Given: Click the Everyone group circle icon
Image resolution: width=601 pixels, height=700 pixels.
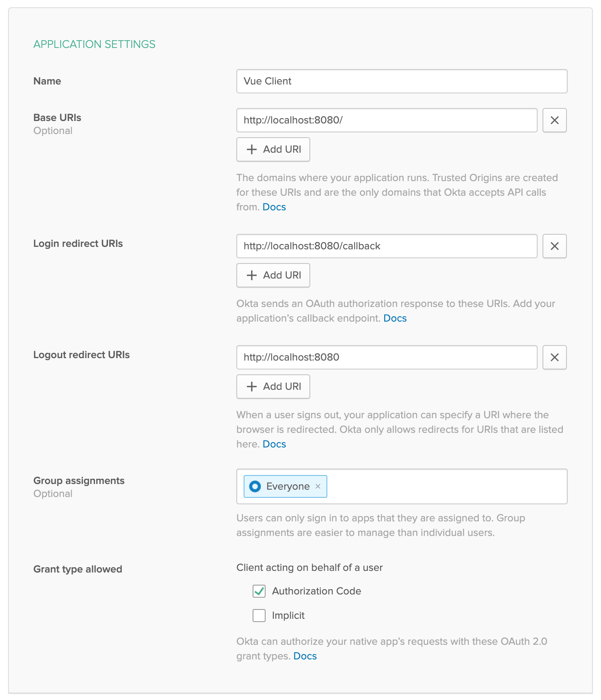Looking at the screenshot, I should click(255, 486).
